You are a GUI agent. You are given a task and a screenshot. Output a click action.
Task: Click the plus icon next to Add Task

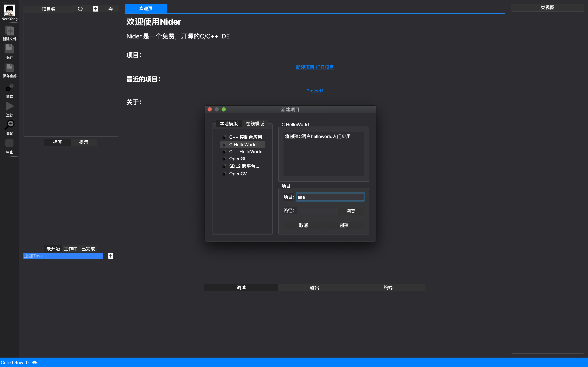pos(111,256)
